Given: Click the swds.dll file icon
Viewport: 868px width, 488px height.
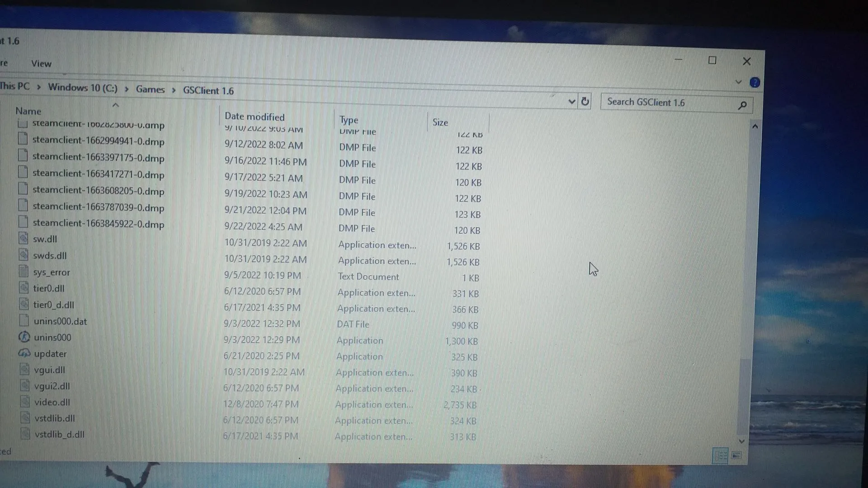Looking at the screenshot, I should [x=24, y=255].
